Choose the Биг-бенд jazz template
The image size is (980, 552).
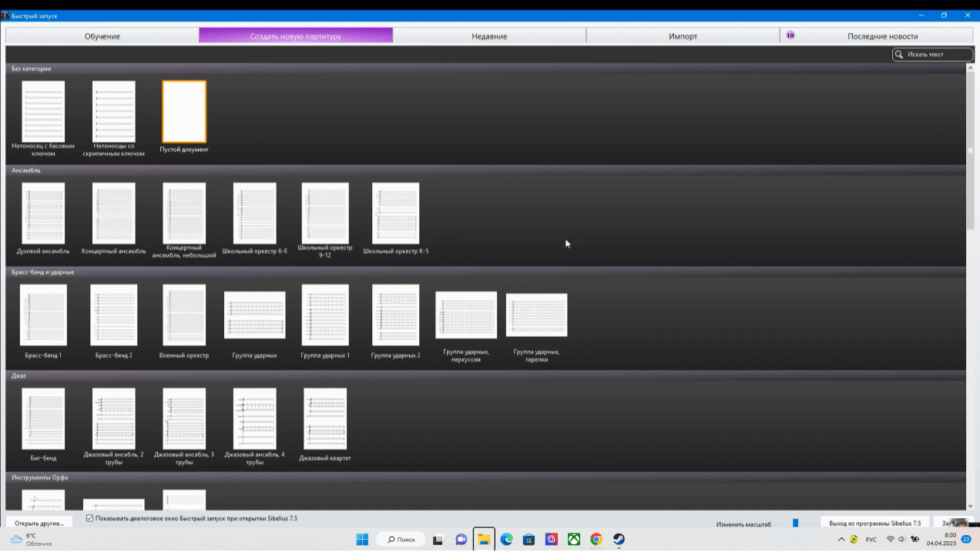[43, 419]
